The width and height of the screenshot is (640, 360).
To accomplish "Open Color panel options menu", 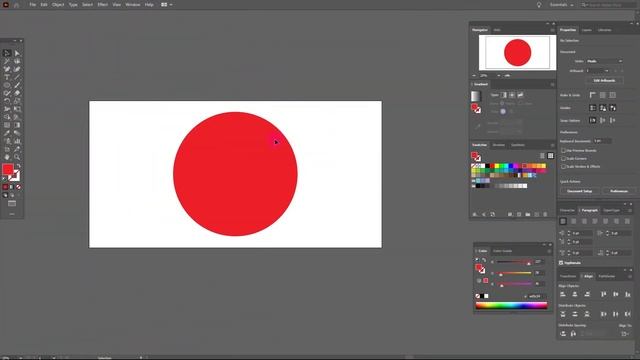I will tap(549, 251).
